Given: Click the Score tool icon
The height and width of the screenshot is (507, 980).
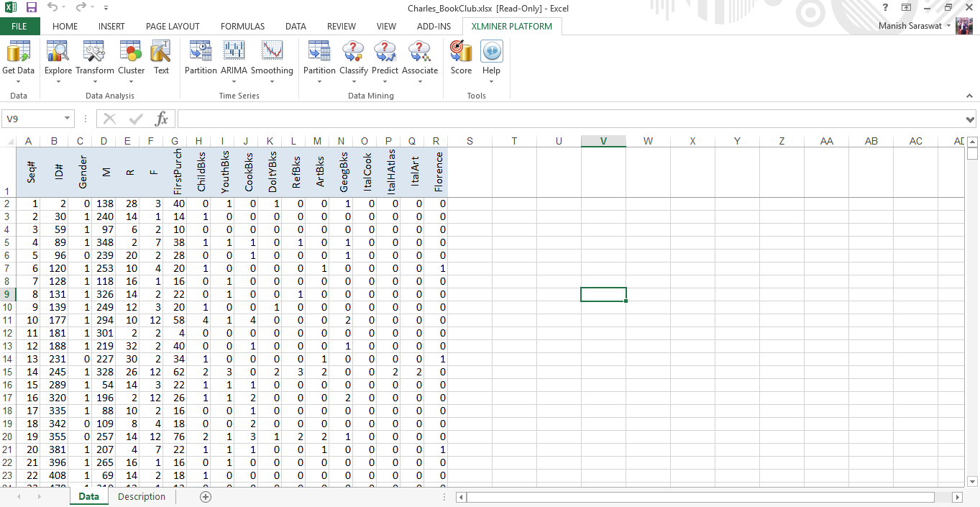Looking at the screenshot, I should 461,52.
